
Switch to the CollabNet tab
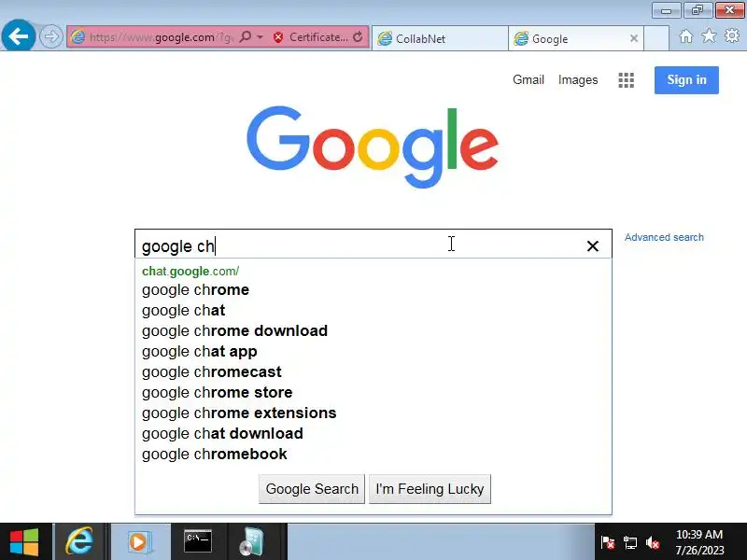440,38
